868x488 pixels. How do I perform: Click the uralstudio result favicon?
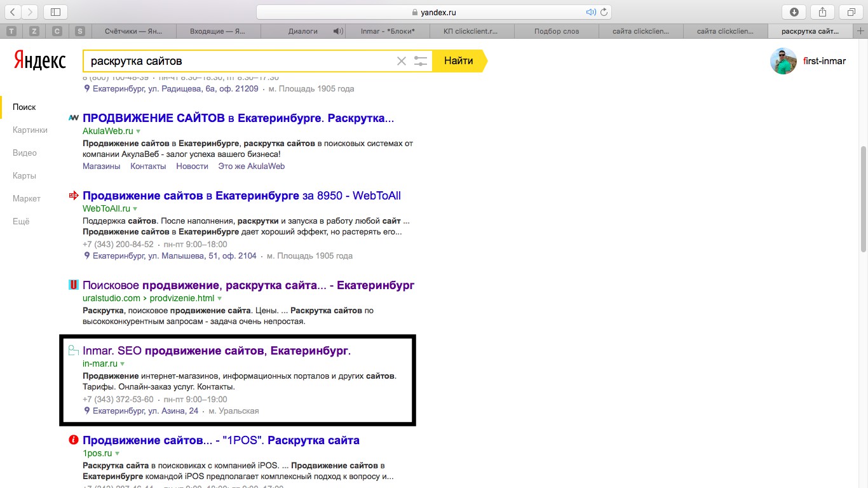pos(74,285)
